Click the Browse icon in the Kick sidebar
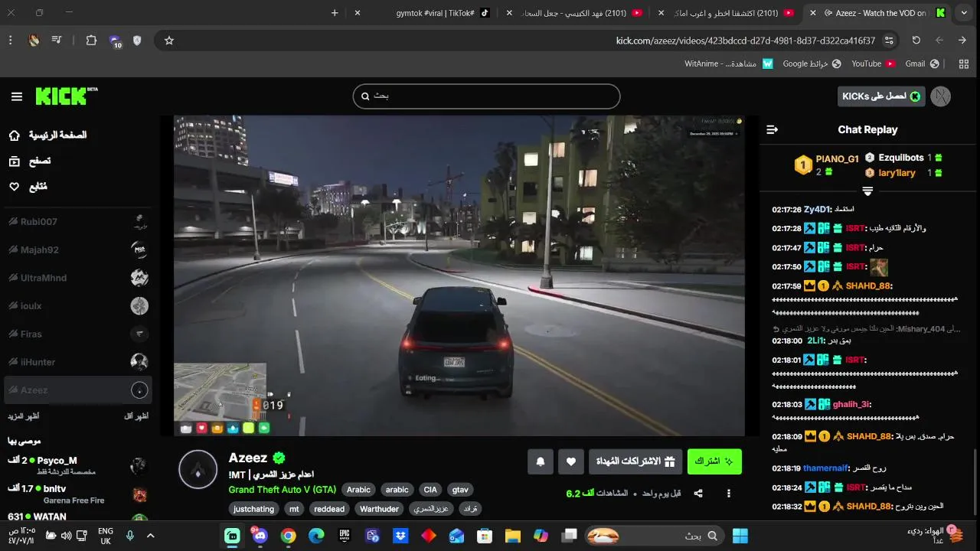Screen dimensions: 980x551 pos(15,161)
